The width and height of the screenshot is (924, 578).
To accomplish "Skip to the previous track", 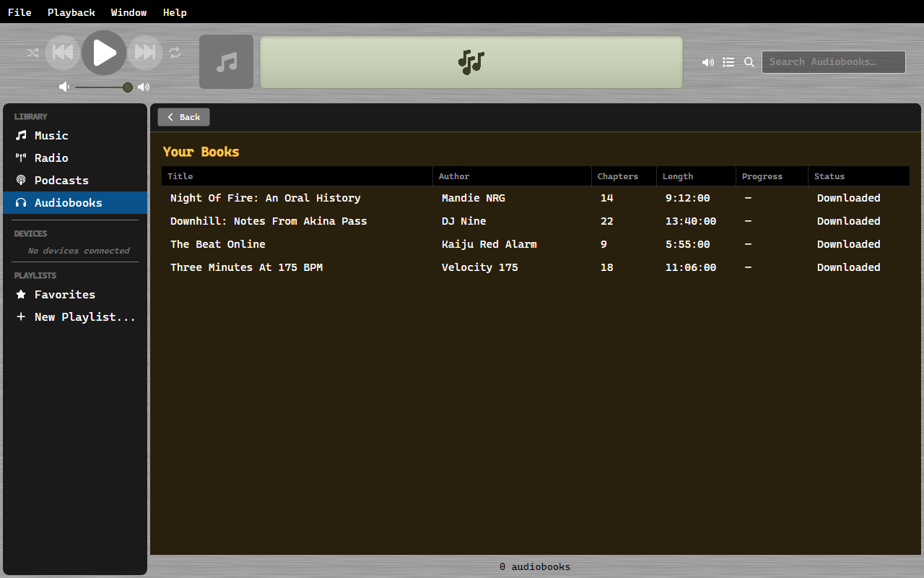I will pyautogui.click(x=63, y=53).
